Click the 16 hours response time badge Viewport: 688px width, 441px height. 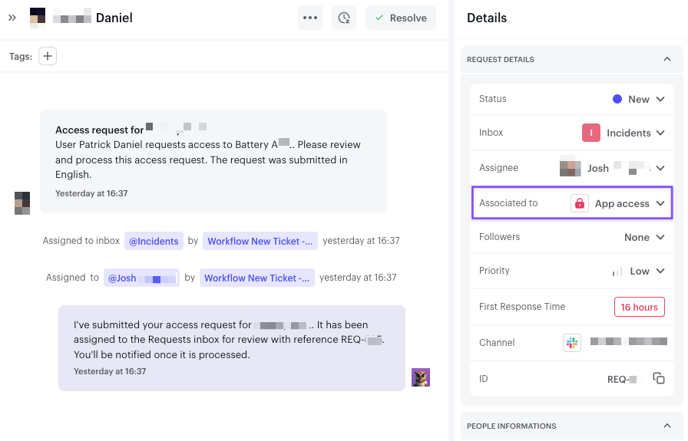point(638,307)
